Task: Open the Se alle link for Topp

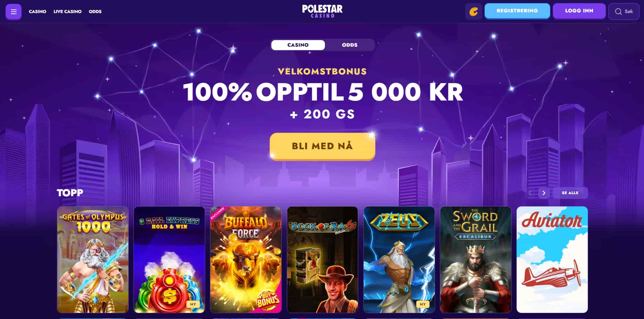Action: (x=570, y=193)
